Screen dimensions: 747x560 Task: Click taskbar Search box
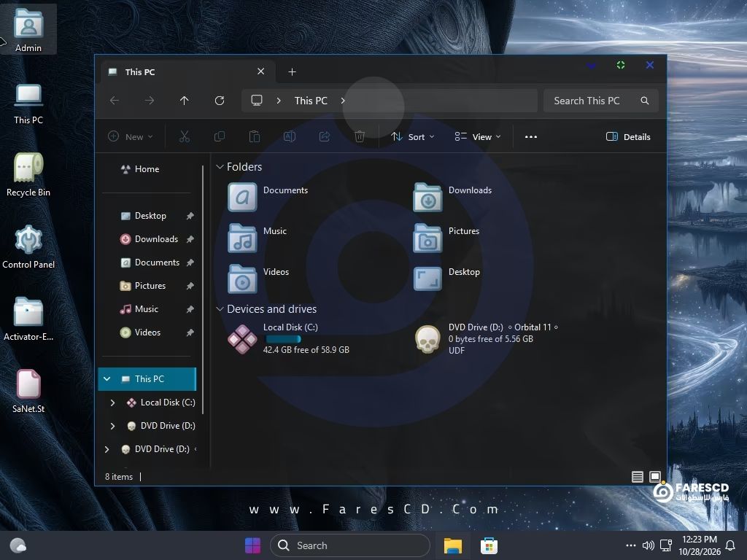pos(350,545)
